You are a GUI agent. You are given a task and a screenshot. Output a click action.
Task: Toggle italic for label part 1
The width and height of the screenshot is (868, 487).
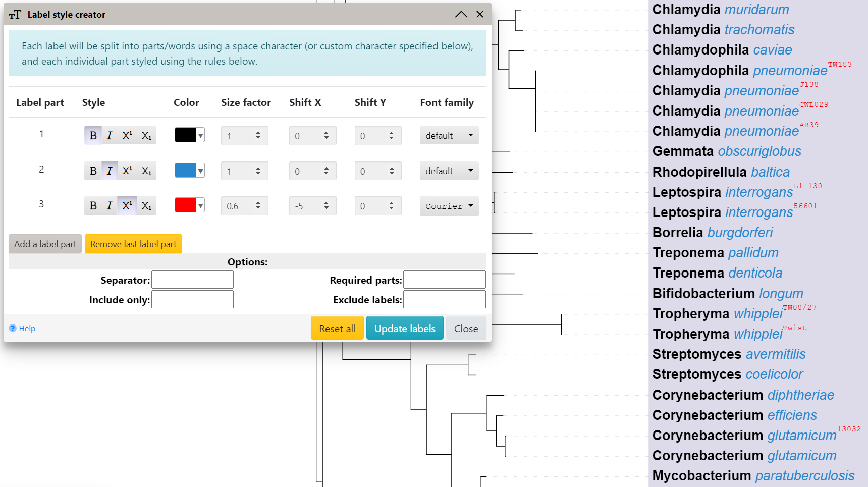click(x=110, y=136)
